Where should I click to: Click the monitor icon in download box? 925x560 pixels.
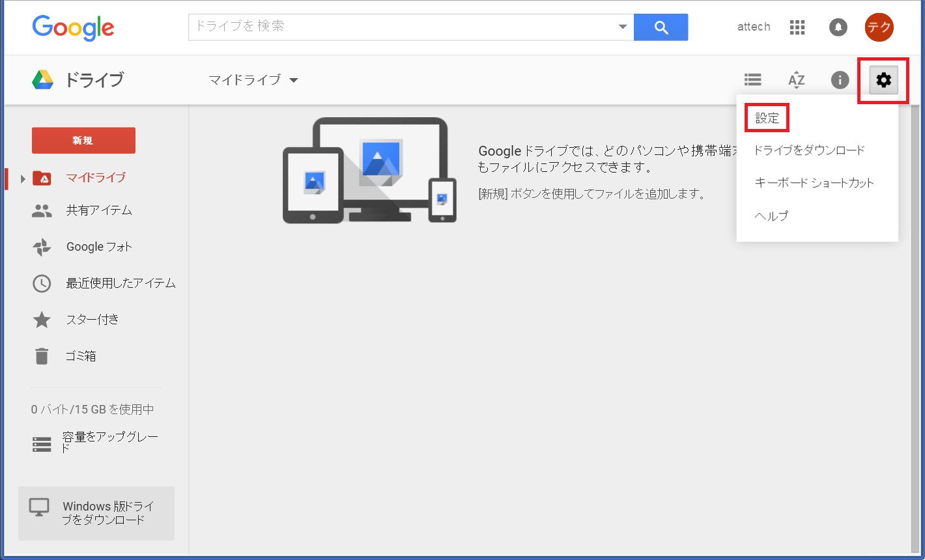pos(40,508)
